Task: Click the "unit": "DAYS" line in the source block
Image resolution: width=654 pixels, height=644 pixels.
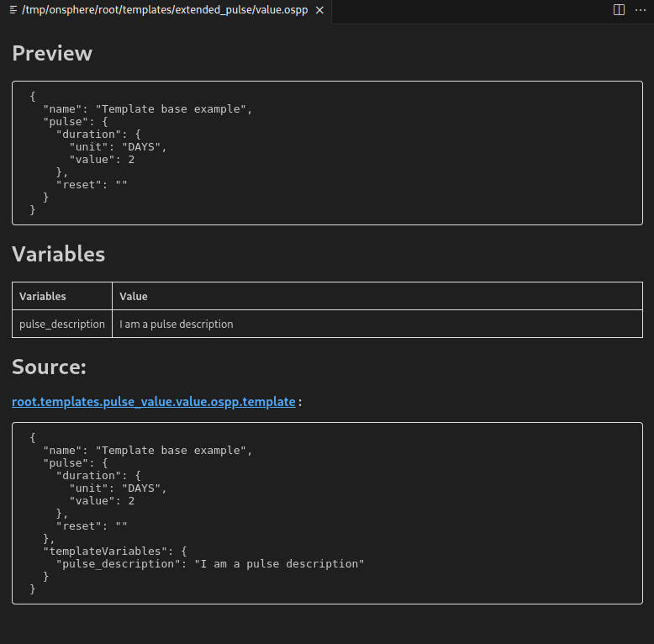Action: (118, 488)
